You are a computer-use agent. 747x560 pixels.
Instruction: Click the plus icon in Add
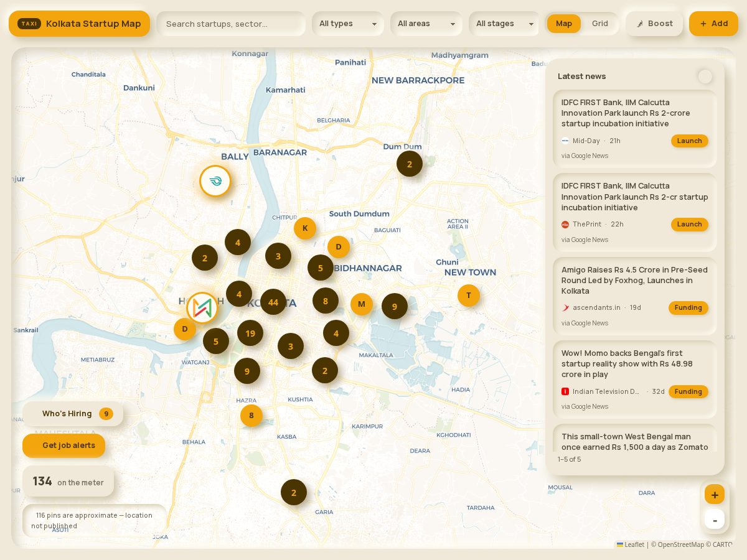703,24
